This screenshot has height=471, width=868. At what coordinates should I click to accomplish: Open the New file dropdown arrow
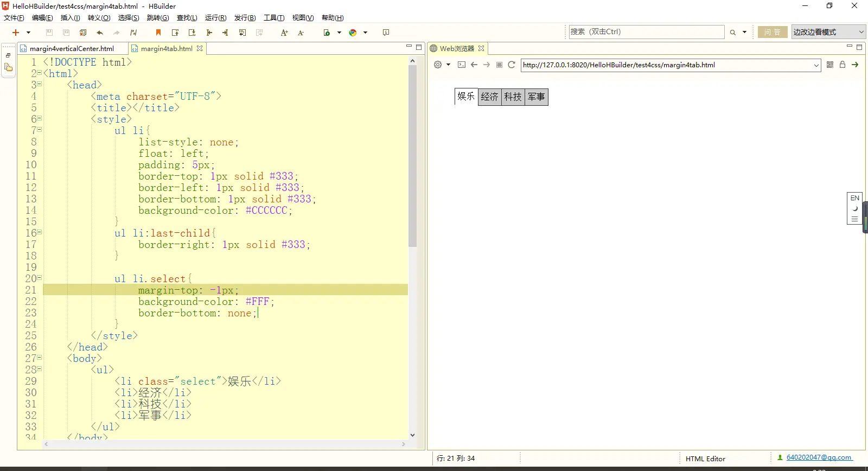coord(28,33)
